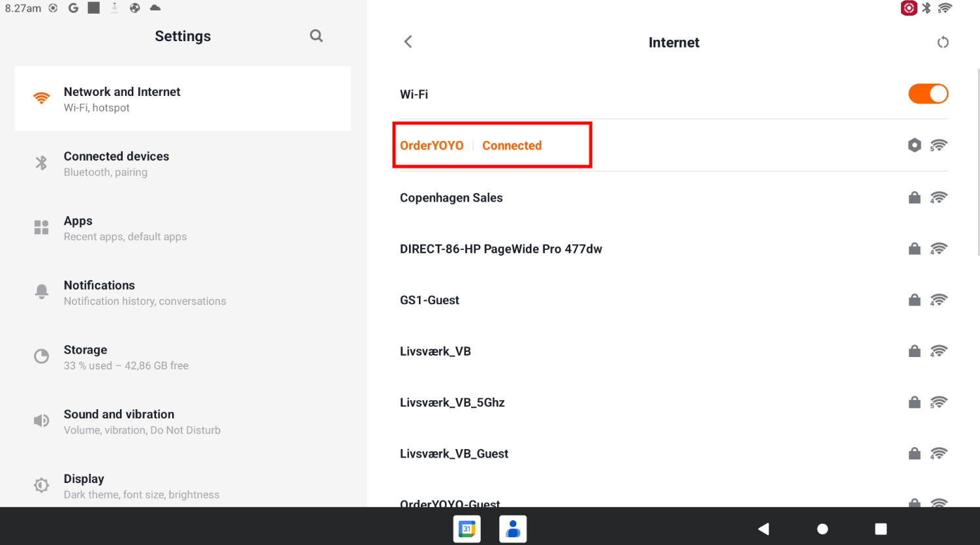Tap the Android home navigation button

(x=823, y=529)
